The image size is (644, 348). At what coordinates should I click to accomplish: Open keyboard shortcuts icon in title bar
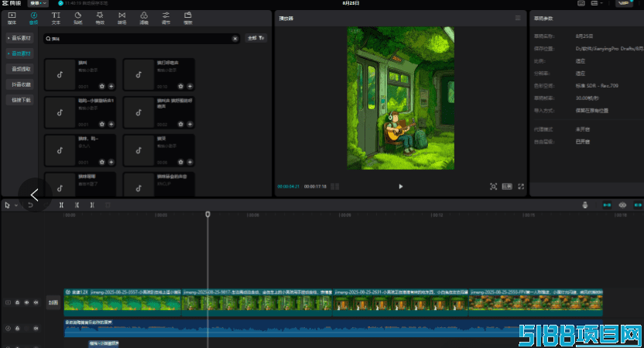581,3
